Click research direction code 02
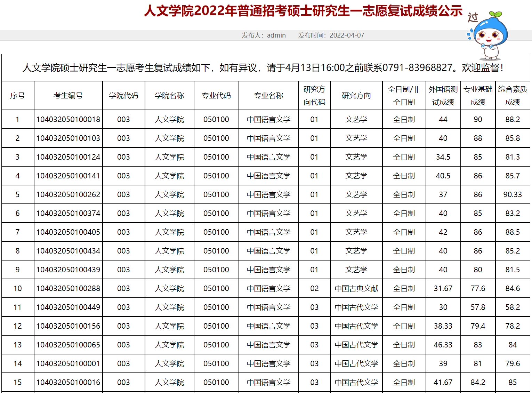Viewport: 532px width, 393px height. (314, 289)
